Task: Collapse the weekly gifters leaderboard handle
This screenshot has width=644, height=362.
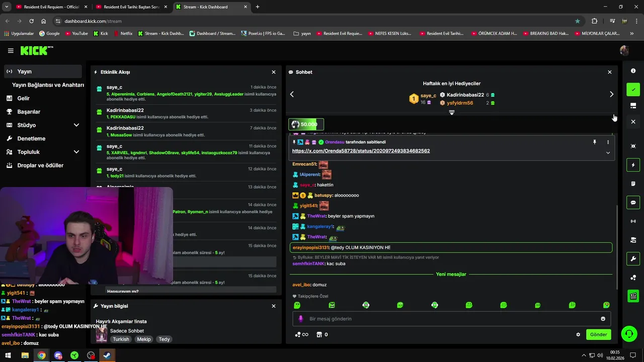Action: click(452, 113)
